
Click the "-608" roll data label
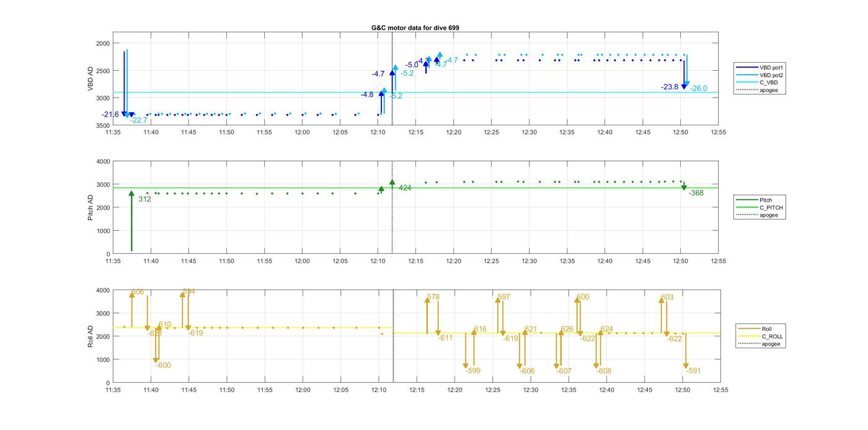(x=604, y=371)
